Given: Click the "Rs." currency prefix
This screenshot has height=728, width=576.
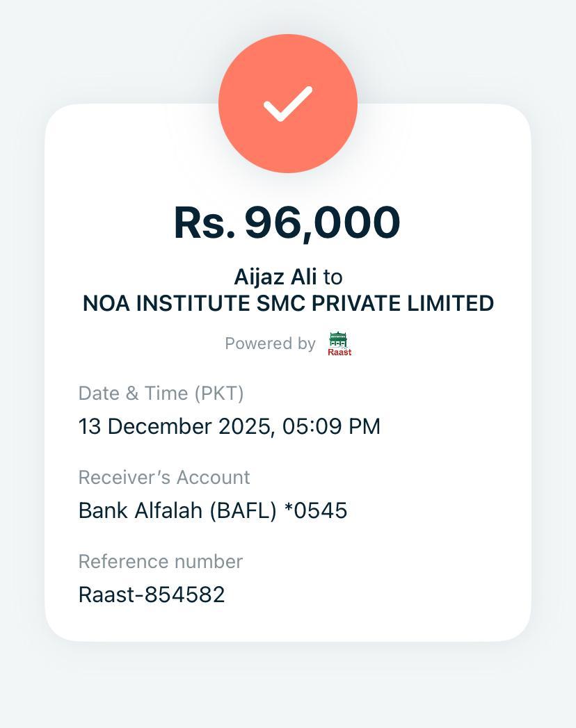Looking at the screenshot, I should (205, 223).
